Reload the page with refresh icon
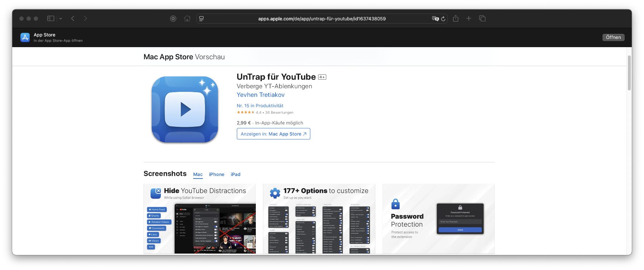644x270 pixels. pos(443,19)
